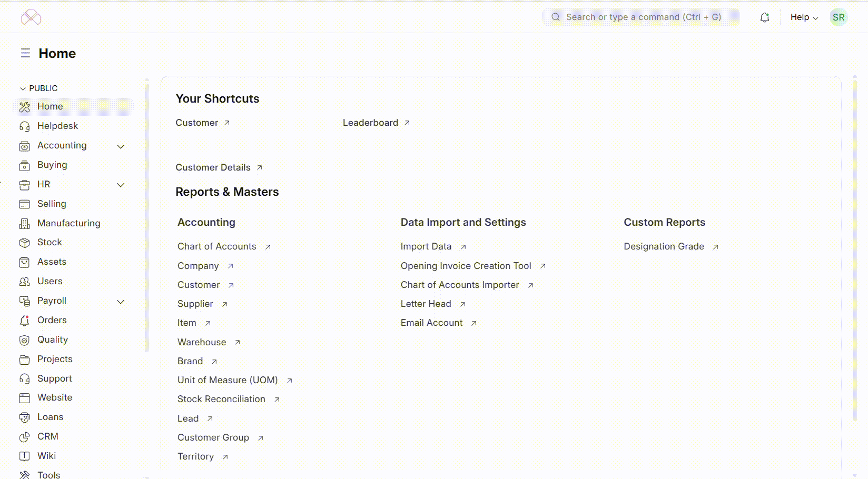Click the Projects folder icon

point(24,360)
